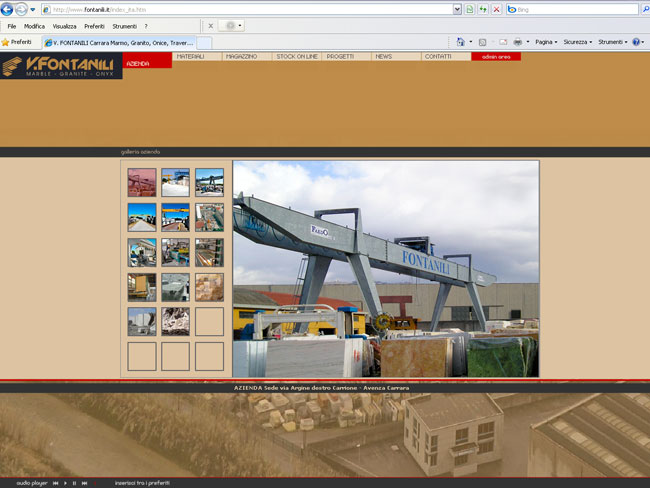Viewport: 650px width, 488px height.
Task: Open the STOCK ON LINE menu item
Action: (x=297, y=57)
